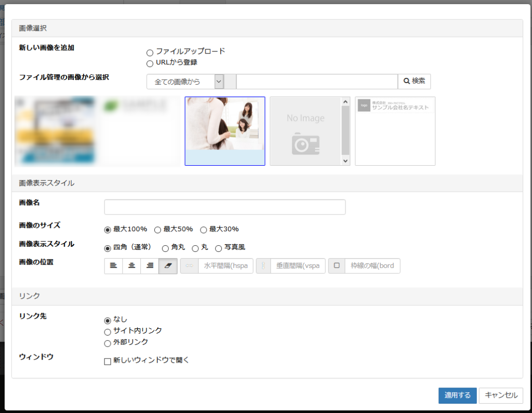Click the キャンセル button
Image resolution: width=532 pixels, height=413 pixels.
coord(501,395)
